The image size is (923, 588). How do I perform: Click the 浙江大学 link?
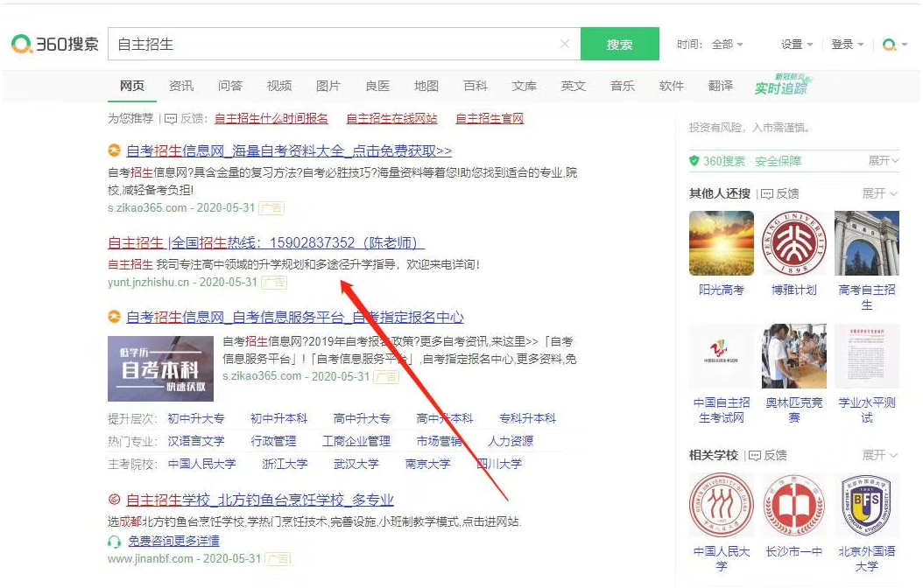coord(285,464)
